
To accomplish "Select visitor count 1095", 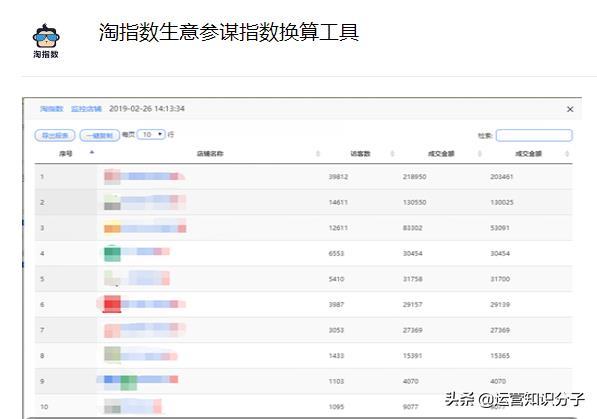I will (x=336, y=407).
